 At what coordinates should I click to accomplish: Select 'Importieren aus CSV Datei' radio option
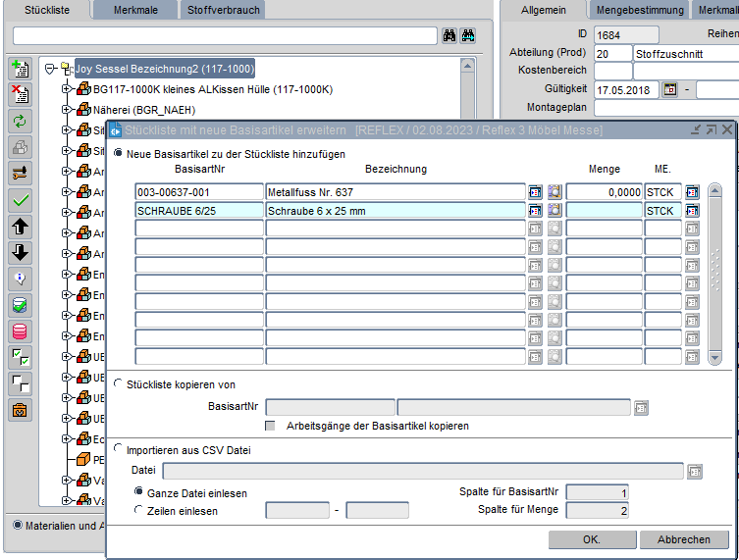click(x=120, y=450)
